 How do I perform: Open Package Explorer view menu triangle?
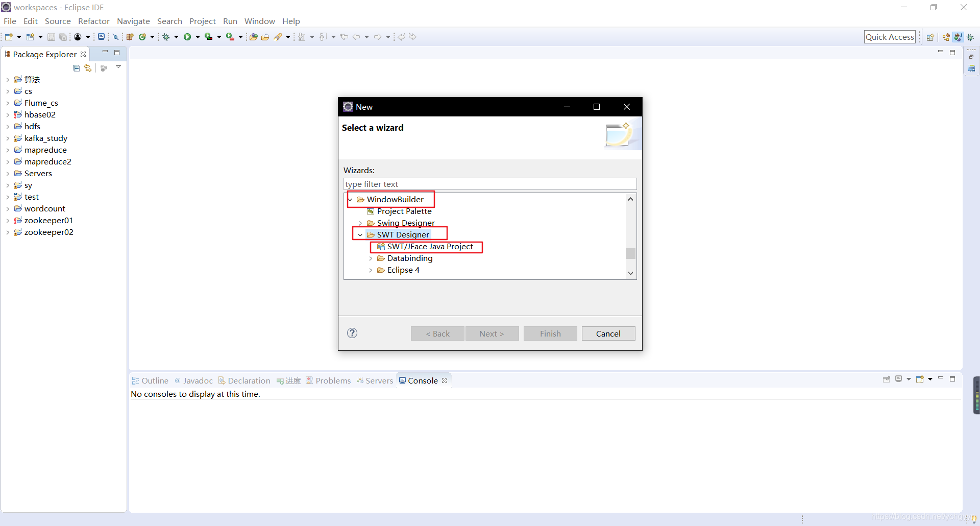[x=118, y=67]
